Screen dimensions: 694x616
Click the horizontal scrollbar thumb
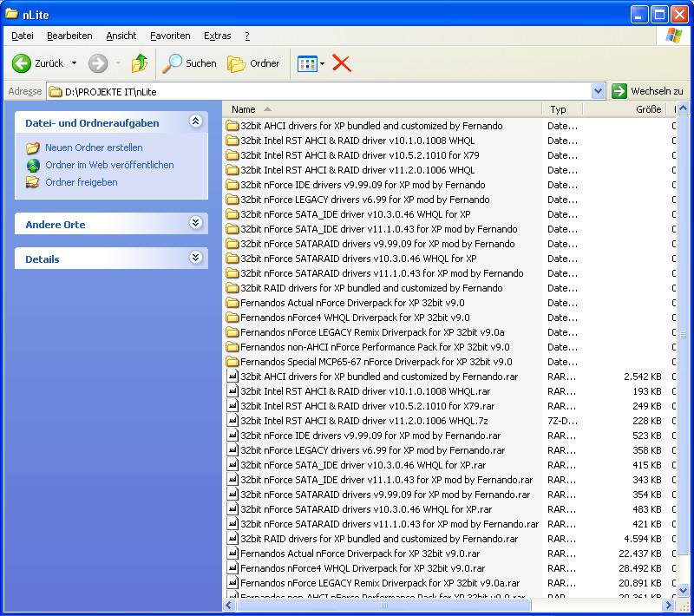(383, 605)
